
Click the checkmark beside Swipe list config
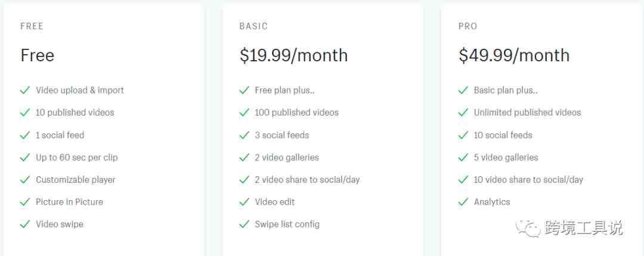(x=244, y=224)
